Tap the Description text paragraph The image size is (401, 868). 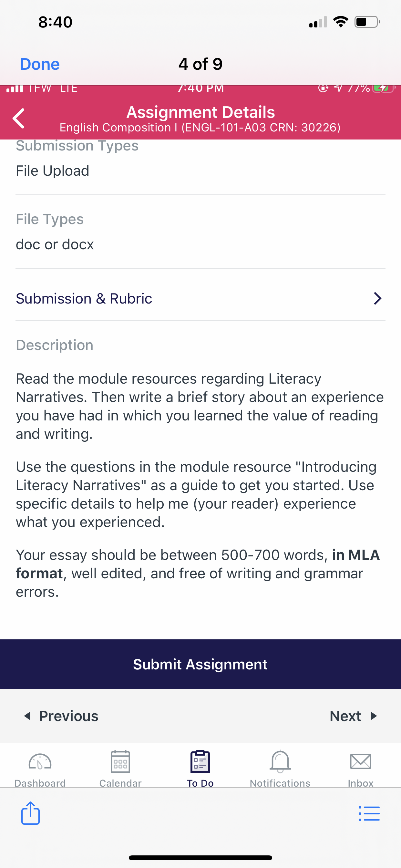coord(200,406)
